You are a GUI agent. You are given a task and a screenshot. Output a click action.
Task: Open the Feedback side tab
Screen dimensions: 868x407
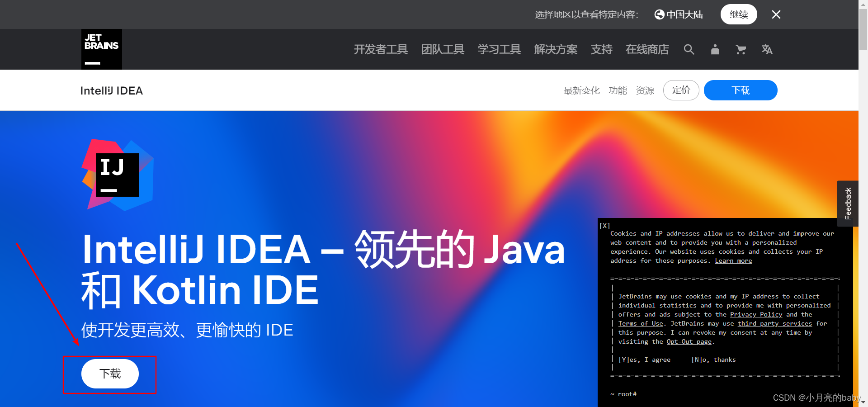pos(848,203)
